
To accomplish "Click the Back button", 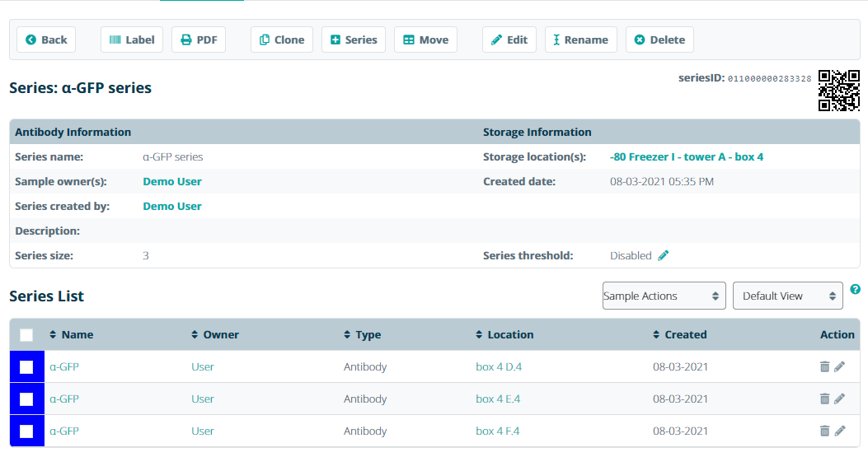I will [x=46, y=40].
